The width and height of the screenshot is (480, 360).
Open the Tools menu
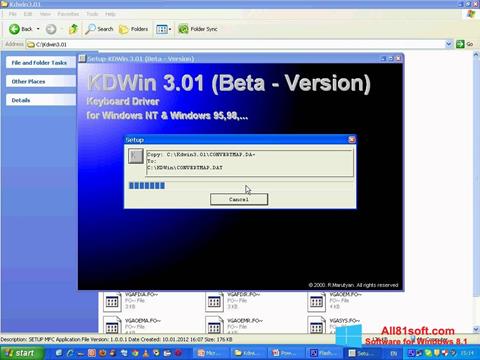(x=92, y=14)
